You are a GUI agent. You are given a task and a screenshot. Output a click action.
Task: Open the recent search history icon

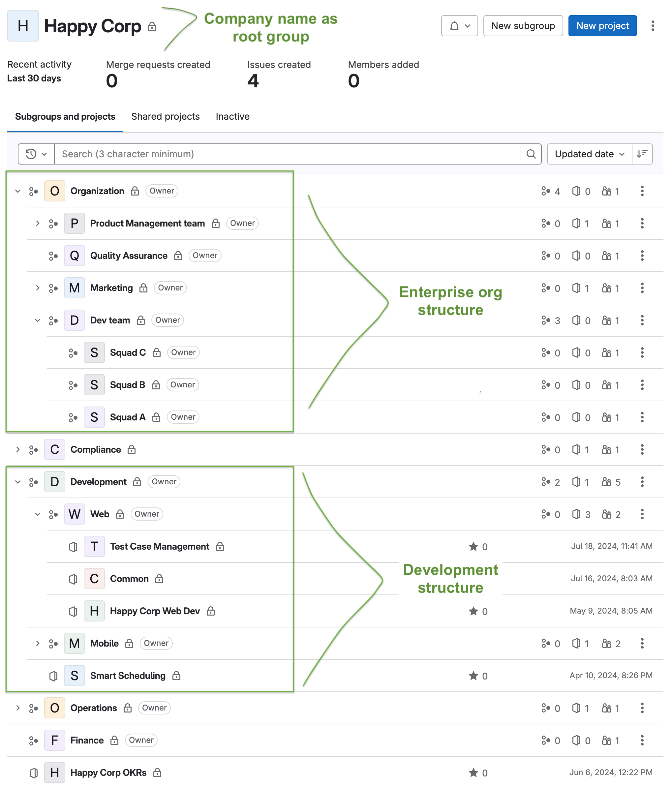tap(36, 154)
